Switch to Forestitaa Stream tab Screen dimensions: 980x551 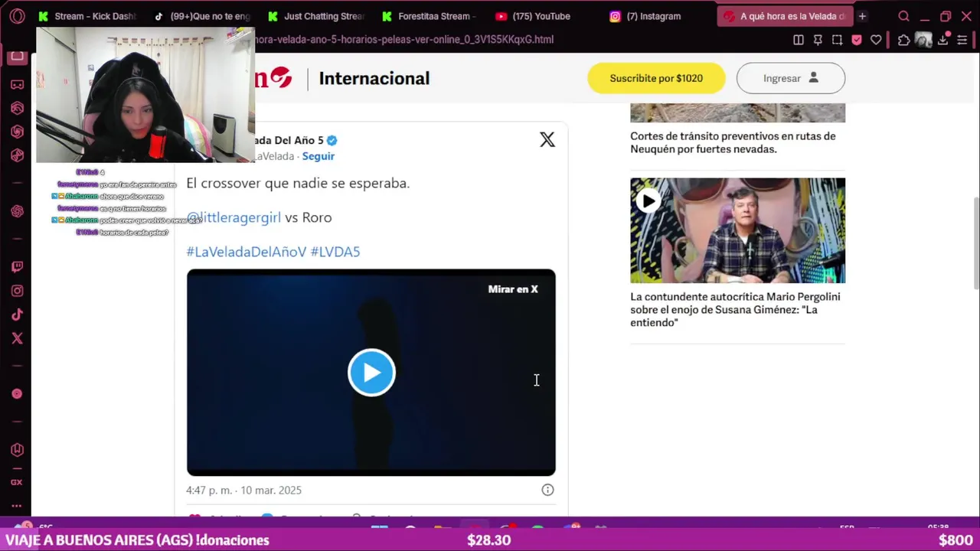(x=430, y=16)
